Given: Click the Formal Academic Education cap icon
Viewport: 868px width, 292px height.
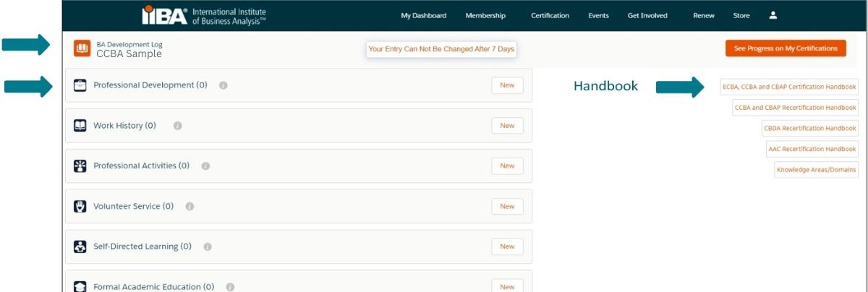Looking at the screenshot, I should click(x=80, y=287).
